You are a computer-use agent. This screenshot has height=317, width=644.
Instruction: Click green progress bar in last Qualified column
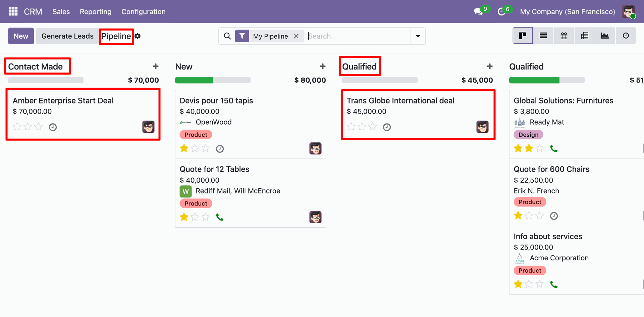click(534, 80)
